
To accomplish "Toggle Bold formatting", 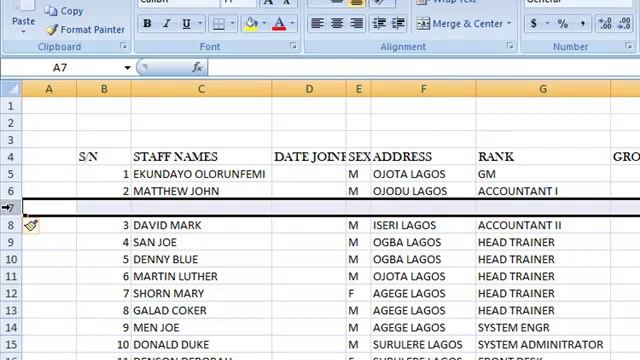I will point(147,24).
